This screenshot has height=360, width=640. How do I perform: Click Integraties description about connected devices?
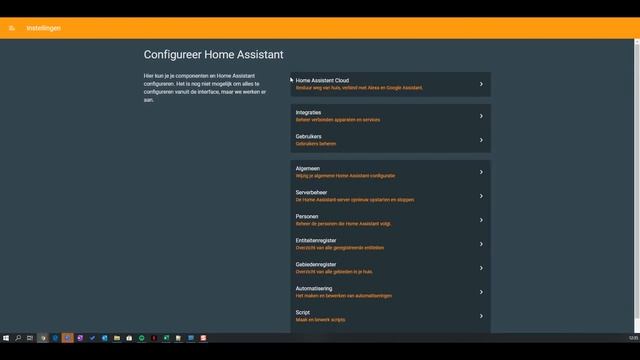[338, 120]
